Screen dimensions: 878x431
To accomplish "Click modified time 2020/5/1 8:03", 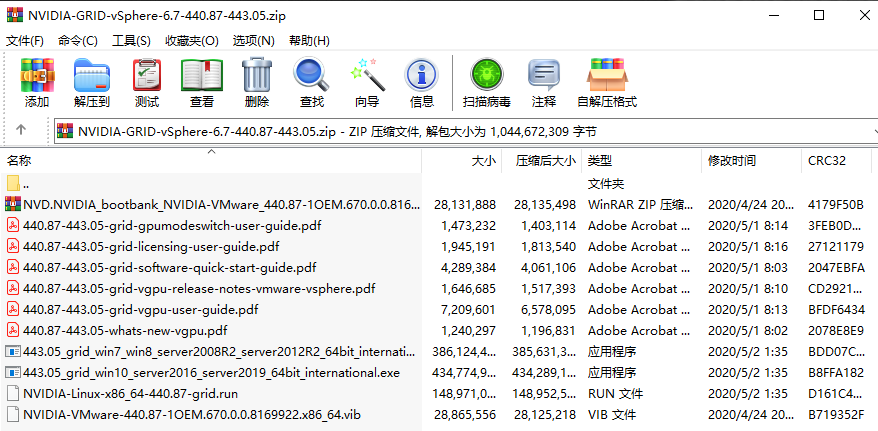I will 748,268.
